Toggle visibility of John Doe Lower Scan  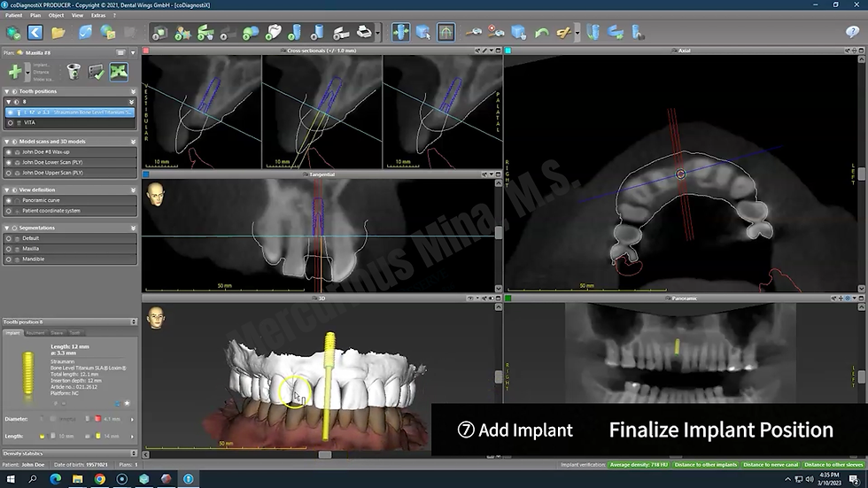click(x=9, y=162)
